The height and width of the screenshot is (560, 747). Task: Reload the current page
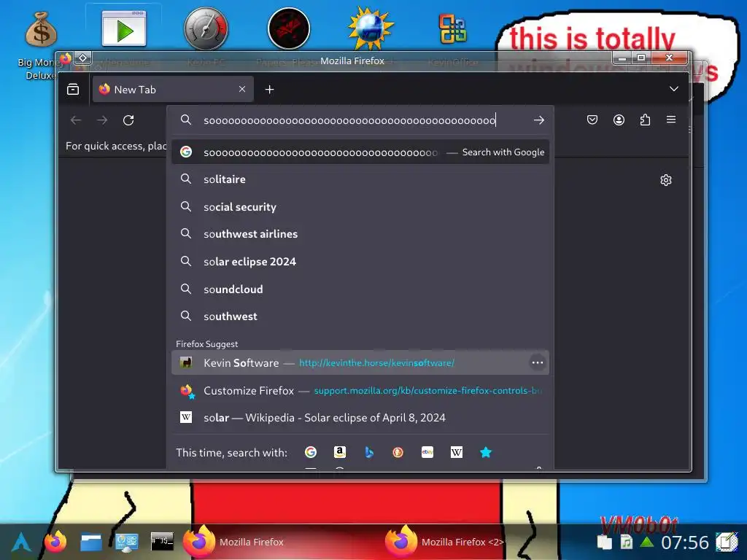128,120
